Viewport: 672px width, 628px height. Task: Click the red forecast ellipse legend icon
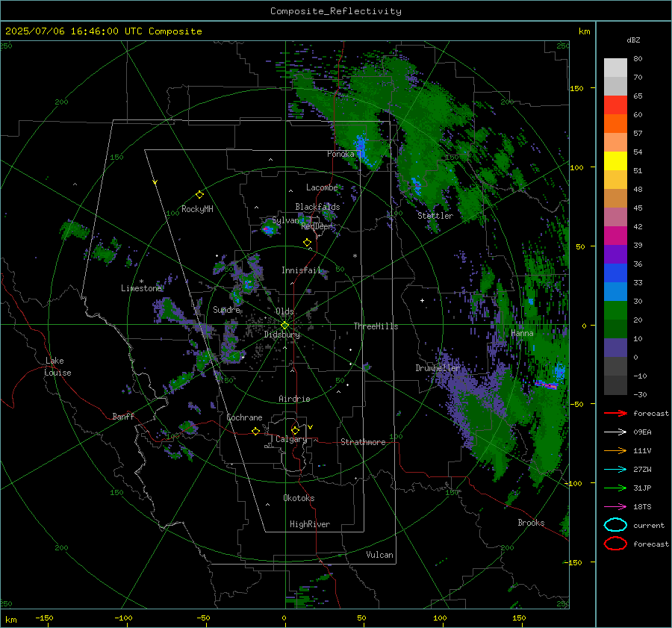[x=615, y=544]
